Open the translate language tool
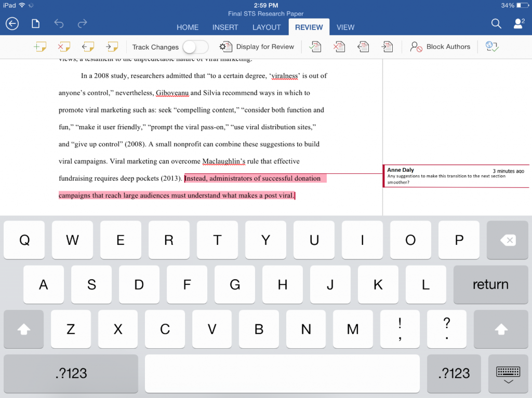The image size is (532, 398). (492, 46)
